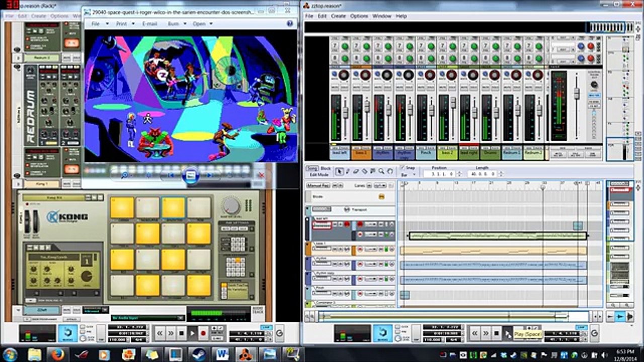
Task: Open the Burn dropdown in photo viewer
Action: pyautogui.click(x=176, y=24)
